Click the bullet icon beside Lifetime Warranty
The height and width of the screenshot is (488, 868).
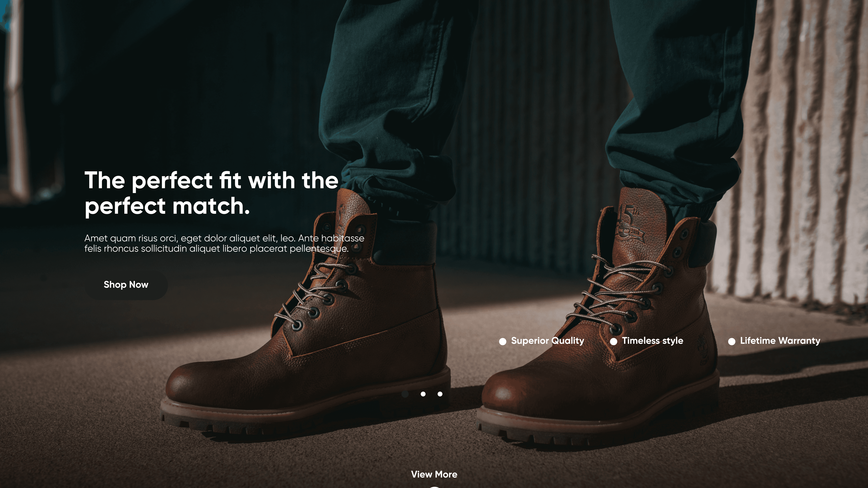tap(731, 341)
